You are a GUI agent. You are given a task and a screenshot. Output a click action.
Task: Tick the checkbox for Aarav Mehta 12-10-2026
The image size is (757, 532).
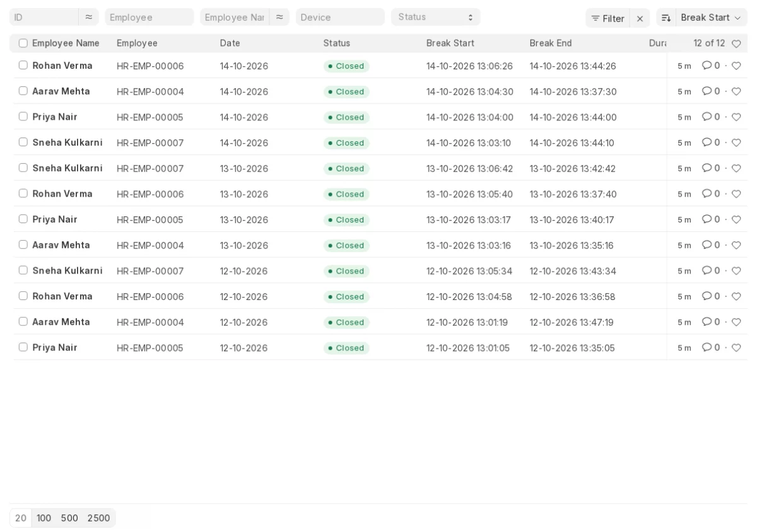tap(23, 321)
